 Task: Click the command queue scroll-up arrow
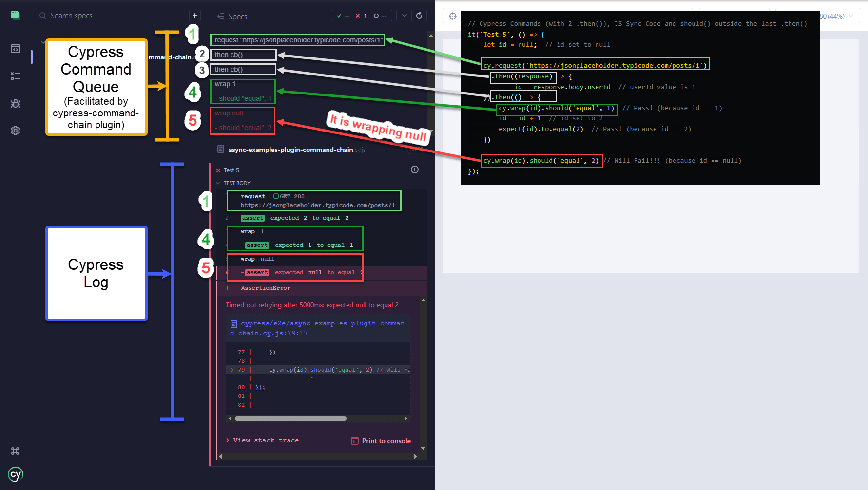point(431,36)
